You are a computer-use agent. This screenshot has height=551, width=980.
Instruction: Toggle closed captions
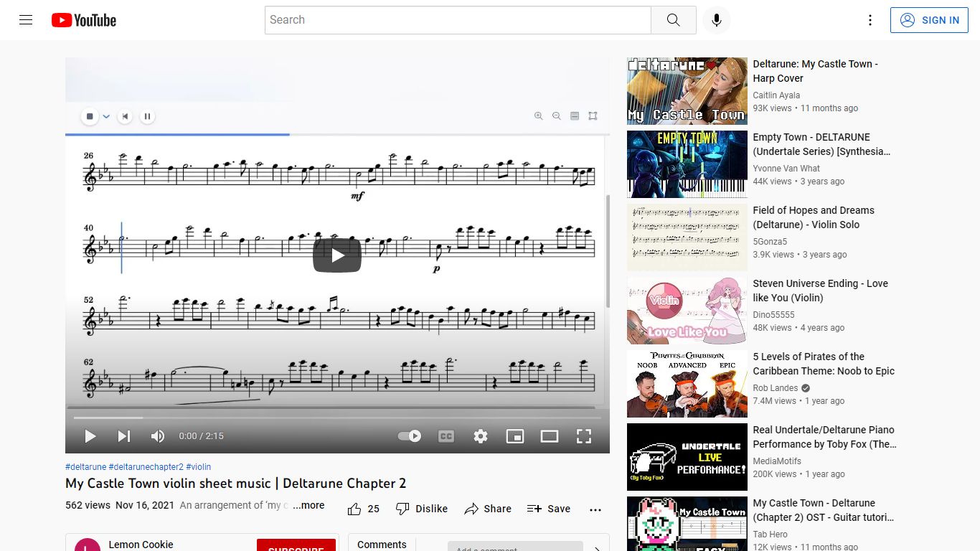click(x=446, y=436)
